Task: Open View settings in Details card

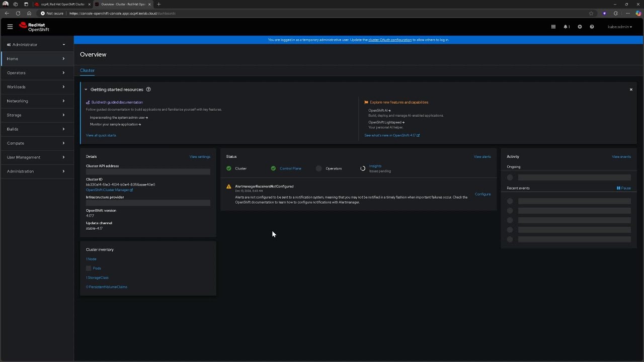Action: (x=200, y=157)
